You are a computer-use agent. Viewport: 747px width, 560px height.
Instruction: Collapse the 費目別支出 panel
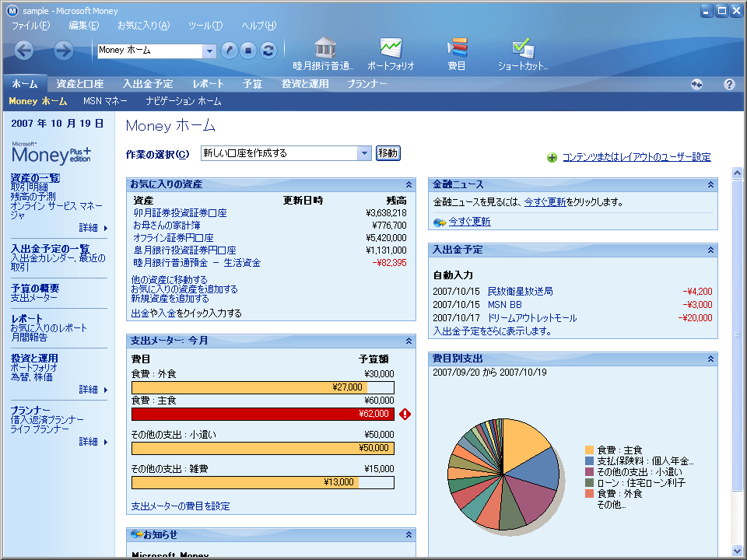coord(710,359)
